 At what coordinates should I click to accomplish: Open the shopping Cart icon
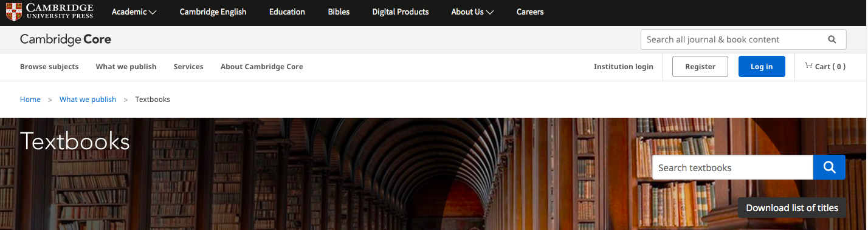click(x=808, y=66)
